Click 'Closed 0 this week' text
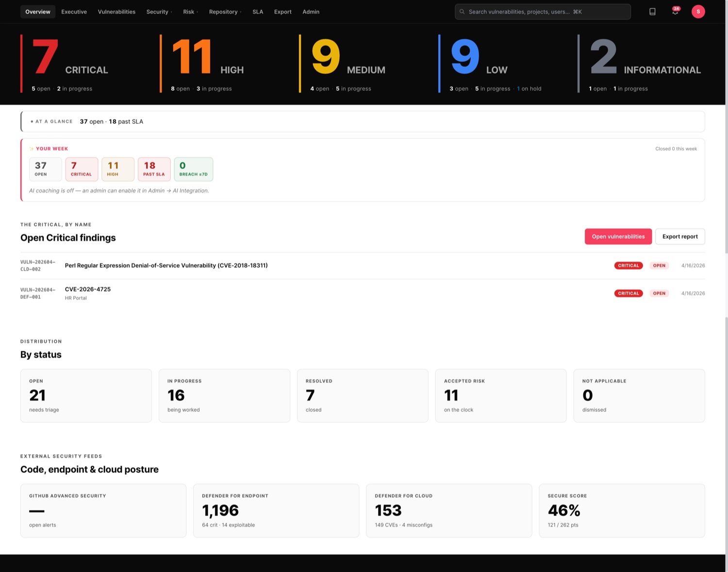 (676, 149)
